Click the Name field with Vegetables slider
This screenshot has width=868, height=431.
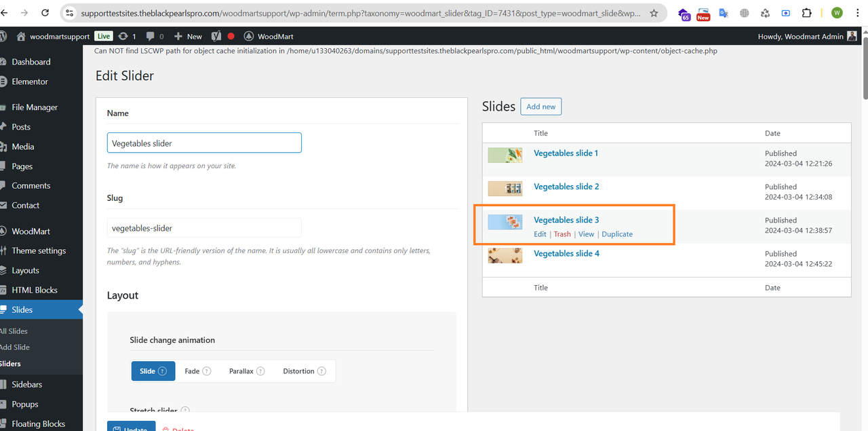204,143
